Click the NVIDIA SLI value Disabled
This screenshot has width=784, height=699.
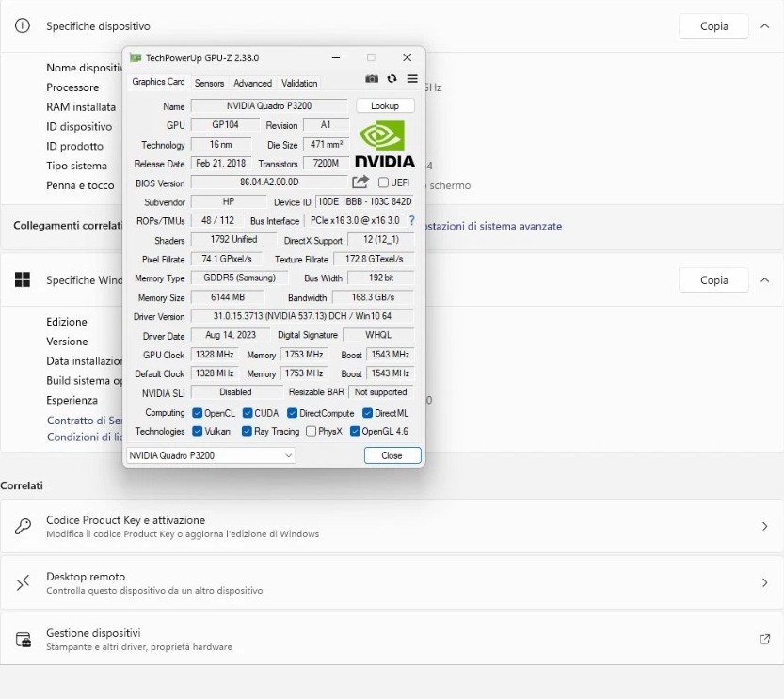[x=235, y=392]
